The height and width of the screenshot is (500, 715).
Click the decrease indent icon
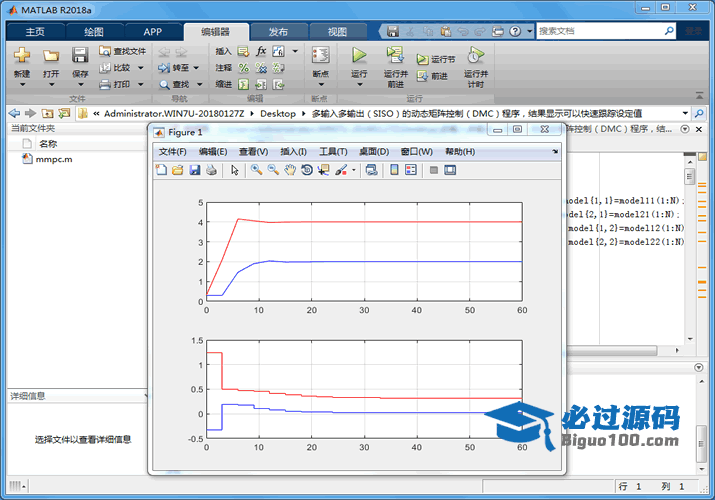[278, 84]
